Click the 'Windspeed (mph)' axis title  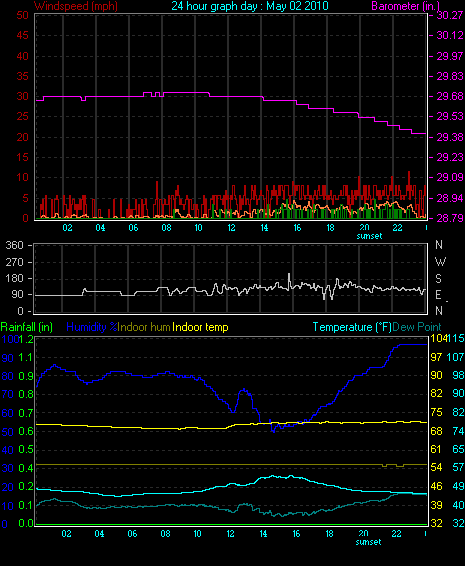(76, 6)
